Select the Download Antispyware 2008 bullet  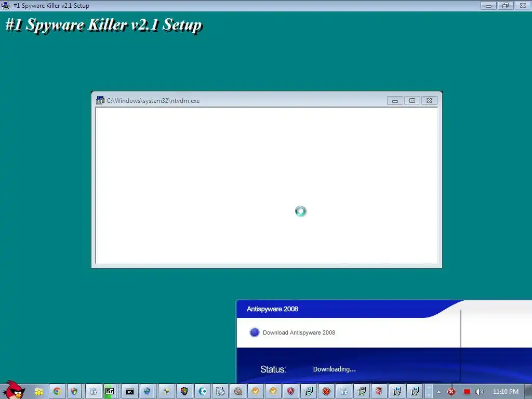[255, 332]
